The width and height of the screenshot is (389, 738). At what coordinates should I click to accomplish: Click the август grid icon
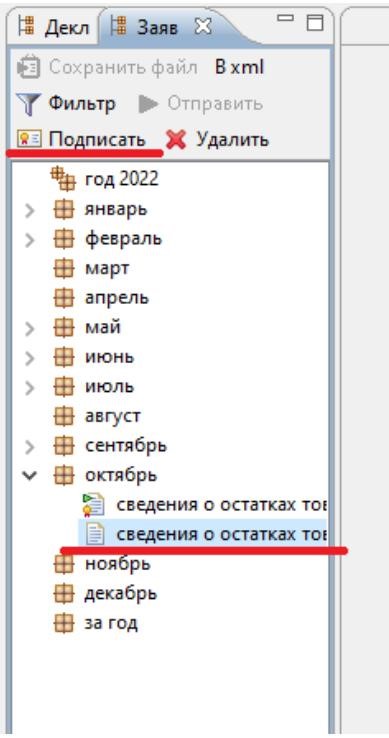(x=64, y=417)
